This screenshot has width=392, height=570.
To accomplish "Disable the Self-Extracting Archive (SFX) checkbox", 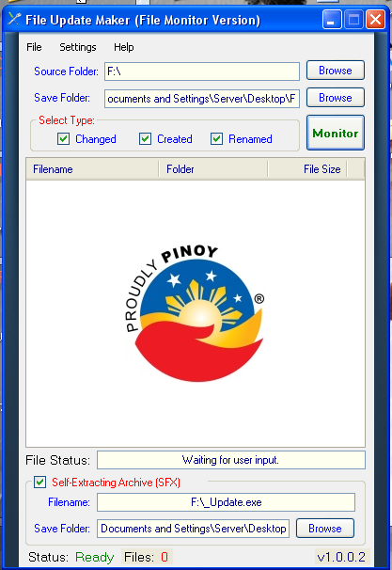I will click(40, 483).
